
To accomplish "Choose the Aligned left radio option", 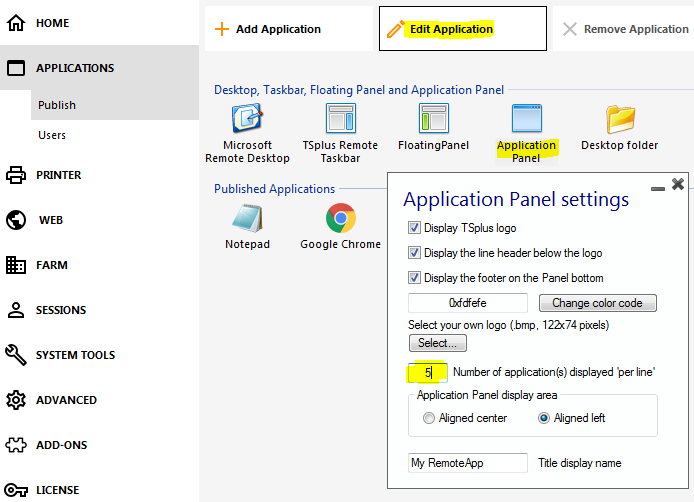I will [x=544, y=418].
